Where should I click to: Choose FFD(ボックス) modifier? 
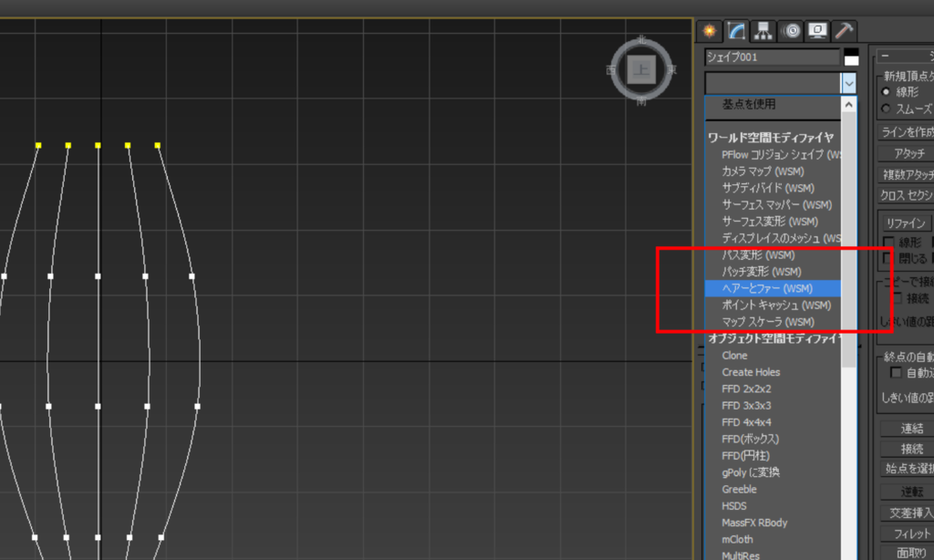773,439
